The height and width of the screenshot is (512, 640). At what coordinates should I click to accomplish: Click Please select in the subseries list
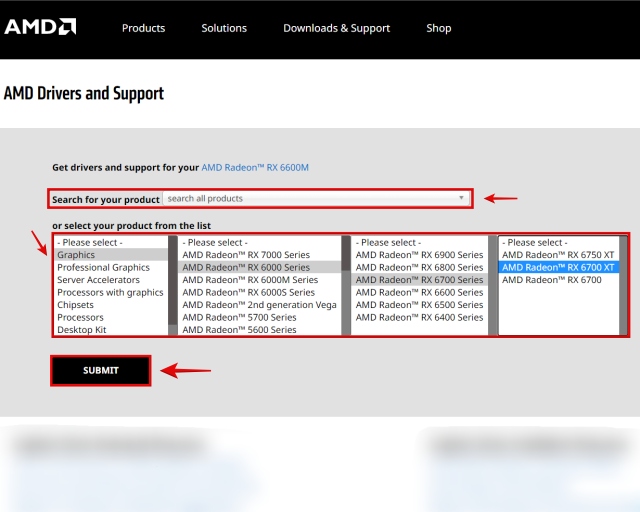420,243
